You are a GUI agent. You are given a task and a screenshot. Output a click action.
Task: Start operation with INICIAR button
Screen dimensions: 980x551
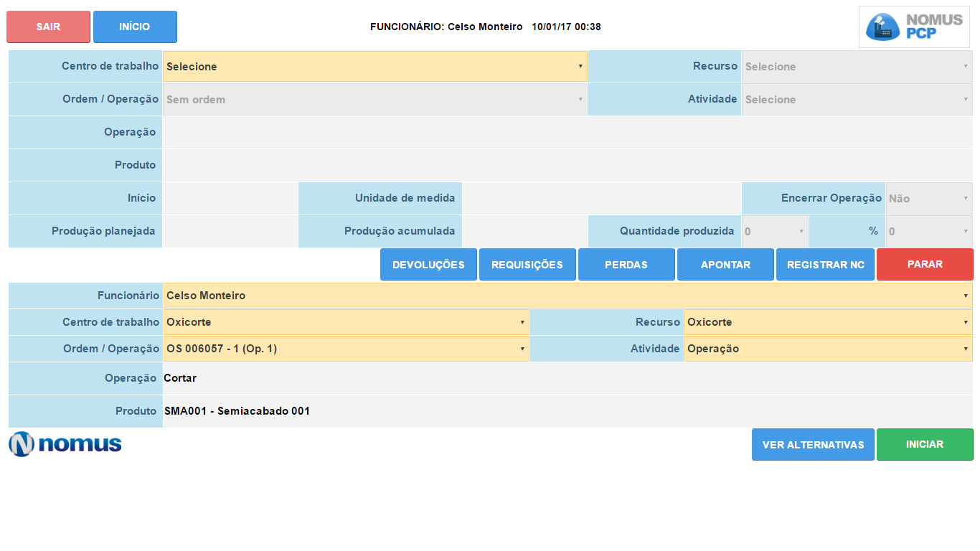[x=925, y=444]
